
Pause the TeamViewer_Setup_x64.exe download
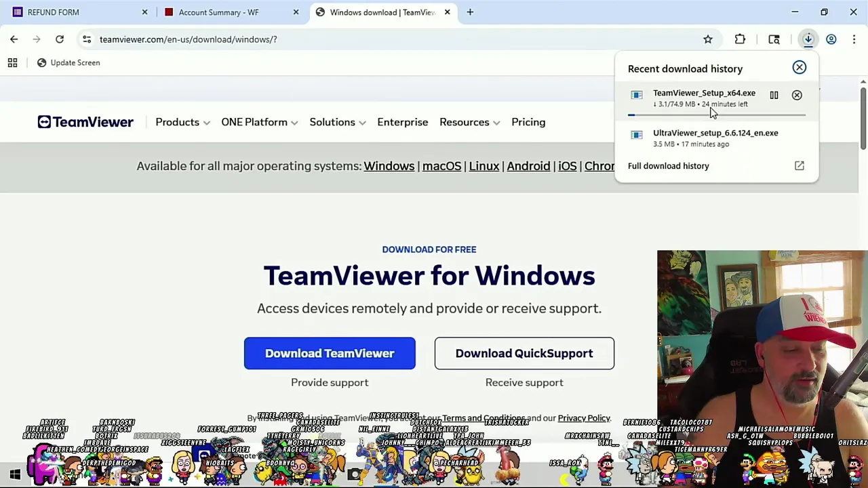pyautogui.click(x=774, y=95)
